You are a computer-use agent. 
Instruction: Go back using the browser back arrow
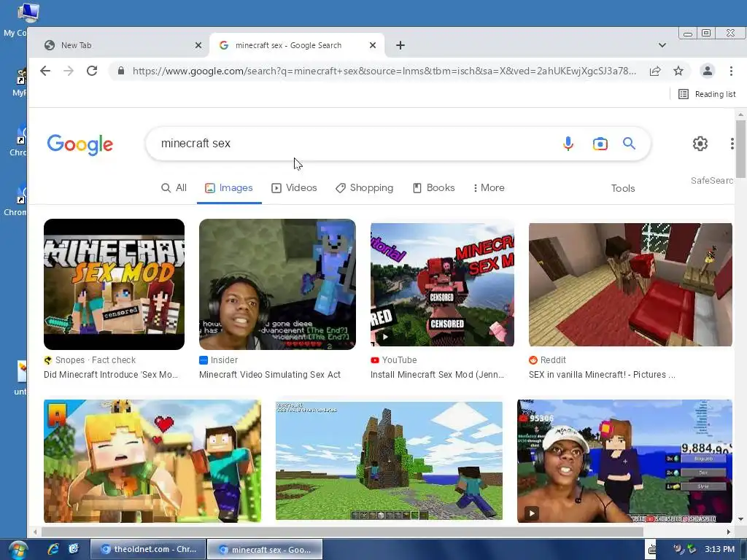pos(45,71)
